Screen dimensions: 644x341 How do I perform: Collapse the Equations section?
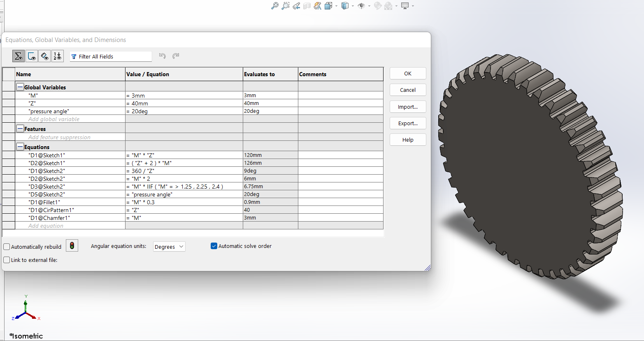(20, 147)
